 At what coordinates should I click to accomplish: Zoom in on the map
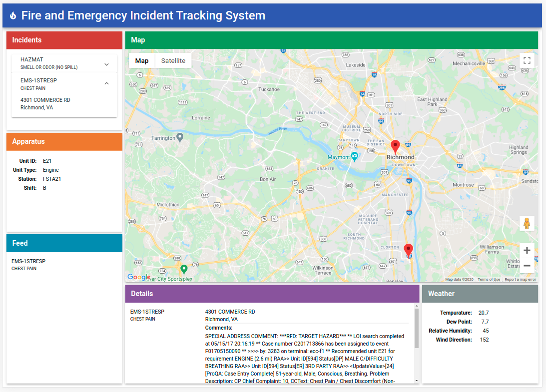[x=527, y=250]
